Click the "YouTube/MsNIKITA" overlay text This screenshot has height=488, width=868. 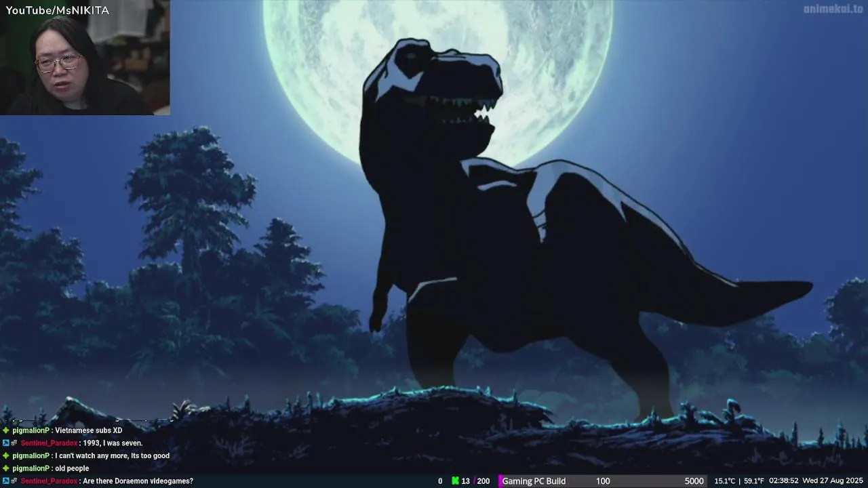click(58, 10)
